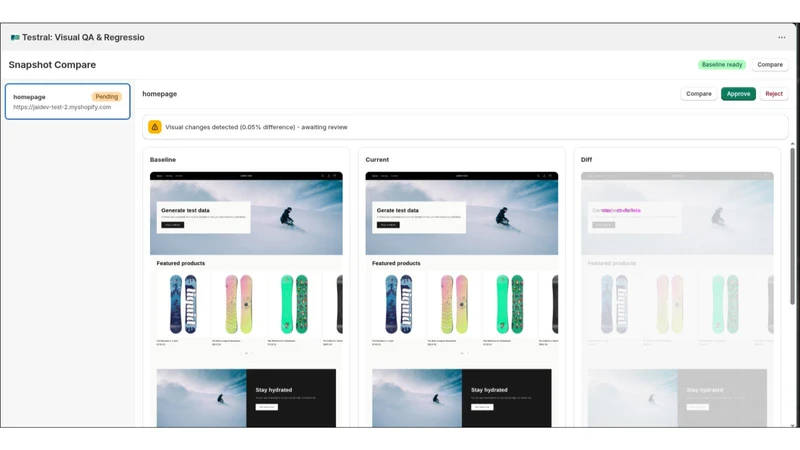Screen dimensions: 800x450
Task: Click the Pending status badge
Action: pyautogui.click(x=107, y=96)
